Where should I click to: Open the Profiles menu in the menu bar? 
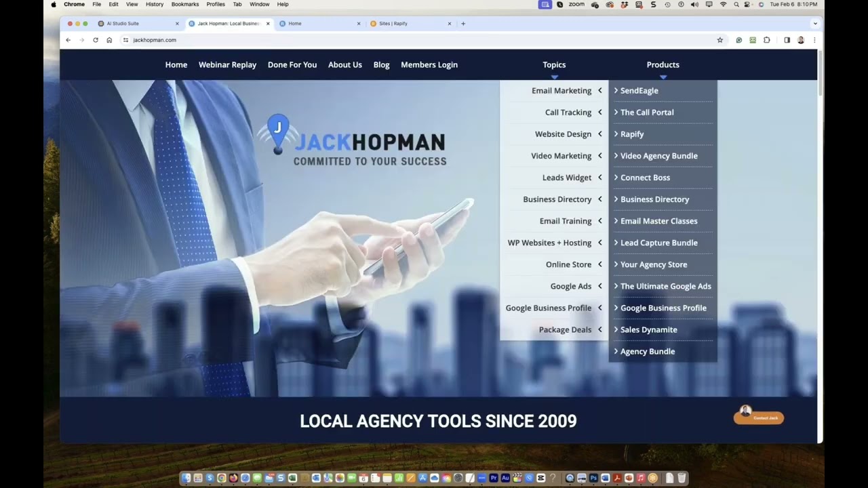(x=216, y=4)
